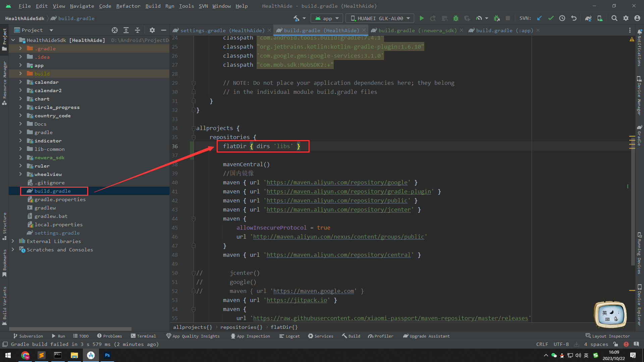The image size is (644, 362).
Task: Click line 36 in the editor gutter
Action: [175, 146]
